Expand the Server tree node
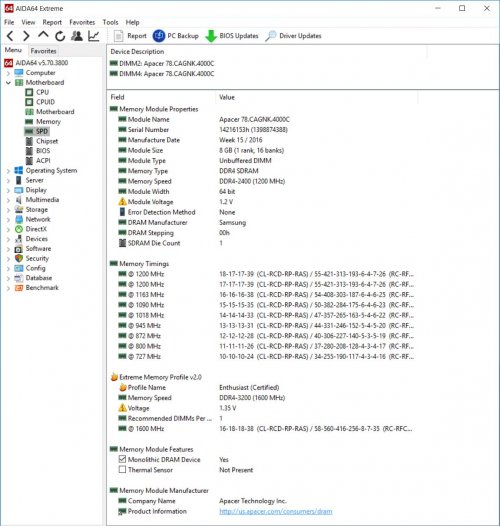The image size is (500, 526). (8, 180)
